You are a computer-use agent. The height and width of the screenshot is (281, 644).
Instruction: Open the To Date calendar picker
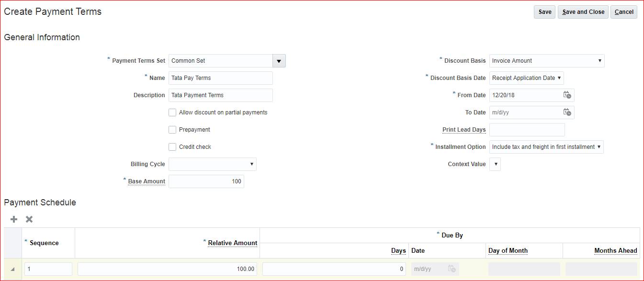click(567, 112)
